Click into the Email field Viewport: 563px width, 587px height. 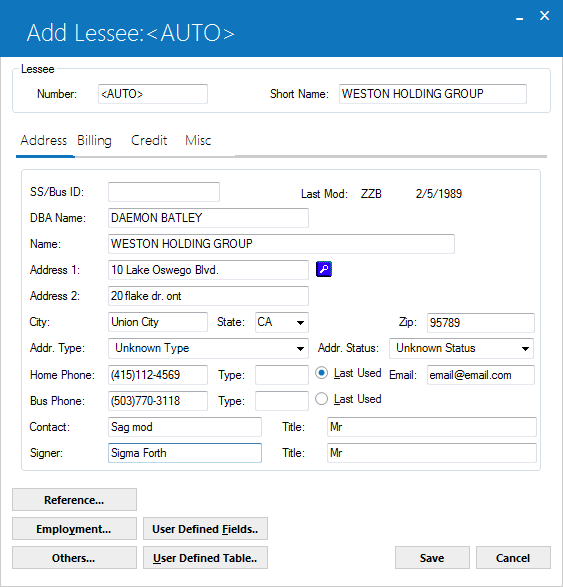pyautogui.click(x=481, y=375)
